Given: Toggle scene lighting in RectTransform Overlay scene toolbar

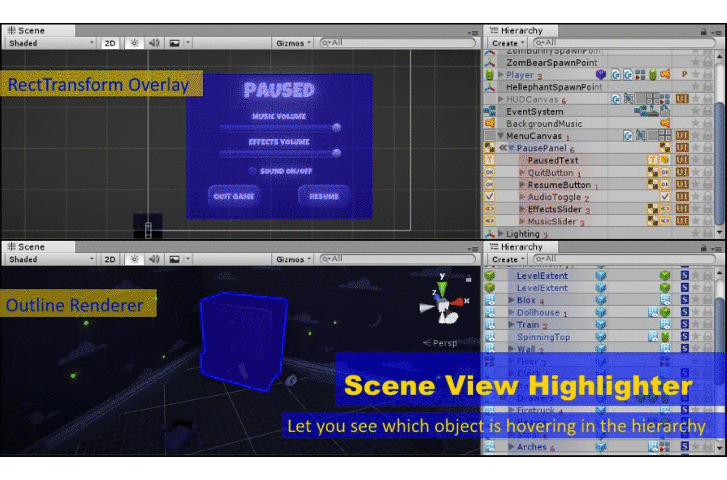Looking at the screenshot, I should click(134, 43).
